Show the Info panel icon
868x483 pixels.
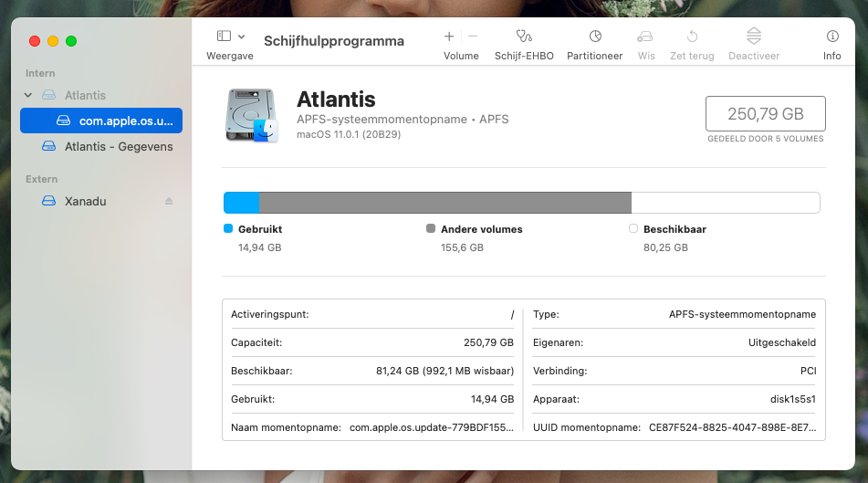(x=832, y=37)
